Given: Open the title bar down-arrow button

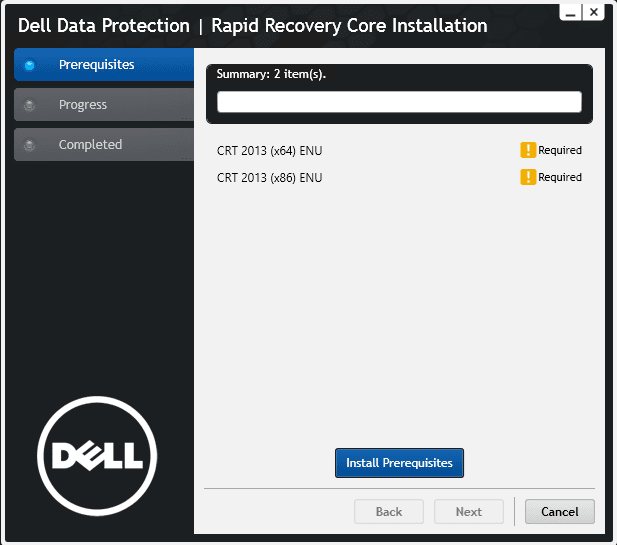Looking at the screenshot, I should point(569,12).
